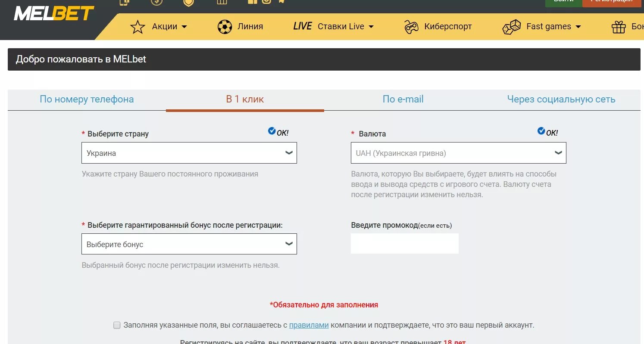
Task: Click the promo code input field
Action: [x=405, y=244]
